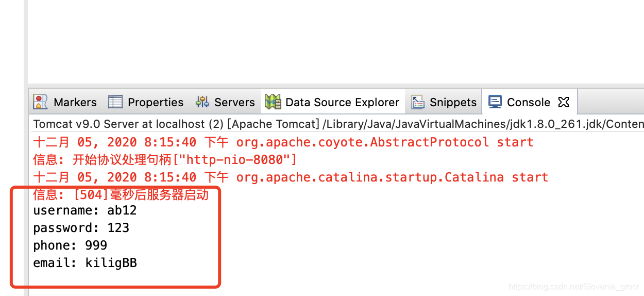Click the Snippets tab icon
The image size is (644, 296).
click(417, 102)
